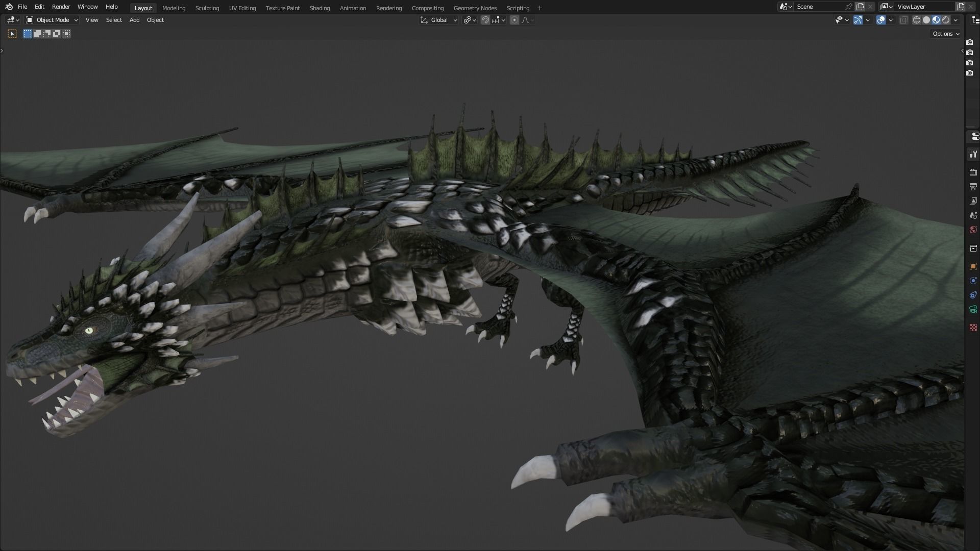Switch to the Rendering workspace tab
Viewport: 980px width, 551px height.
388,8
